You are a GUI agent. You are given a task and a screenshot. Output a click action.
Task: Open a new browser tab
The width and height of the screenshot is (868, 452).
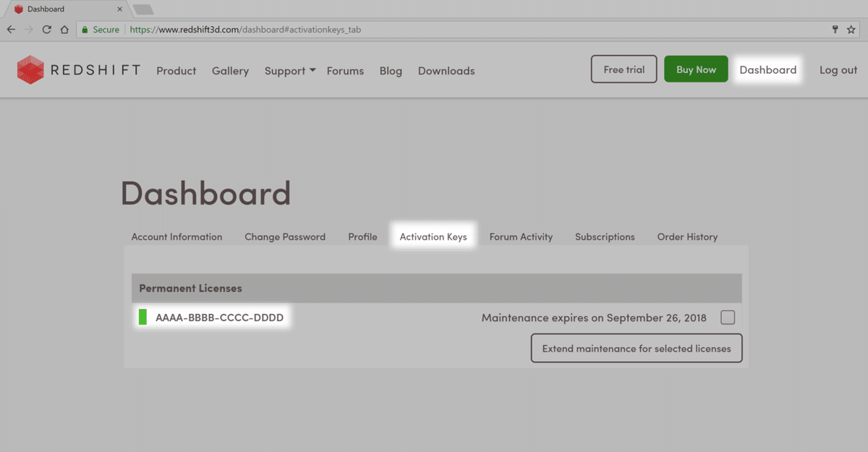143,9
